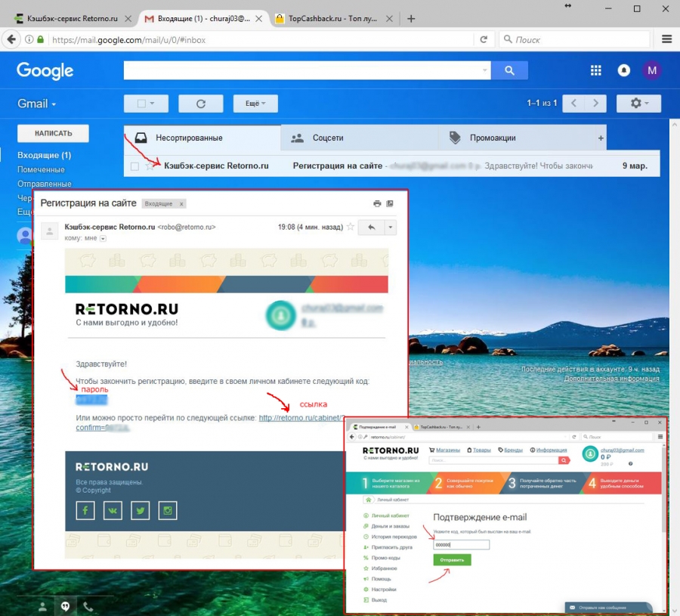
Task: Open Gmail settings gear menu
Action: 638,104
